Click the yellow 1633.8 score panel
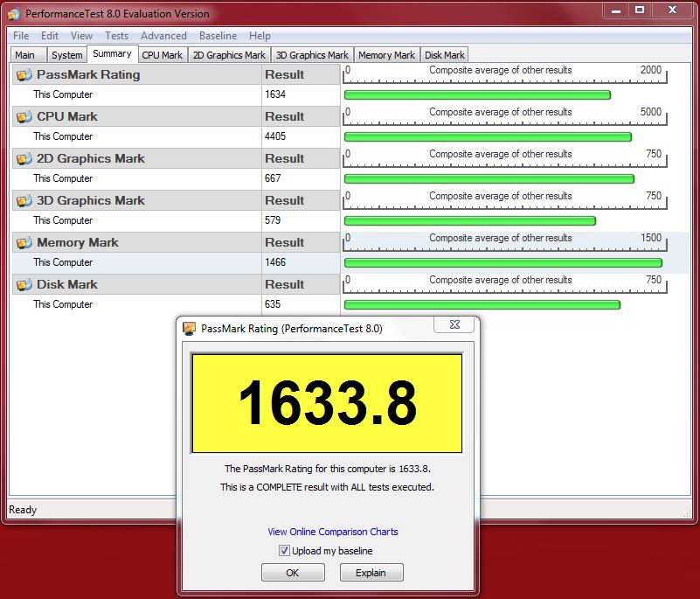This screenshot has width=700, height=599. (327, 403)
